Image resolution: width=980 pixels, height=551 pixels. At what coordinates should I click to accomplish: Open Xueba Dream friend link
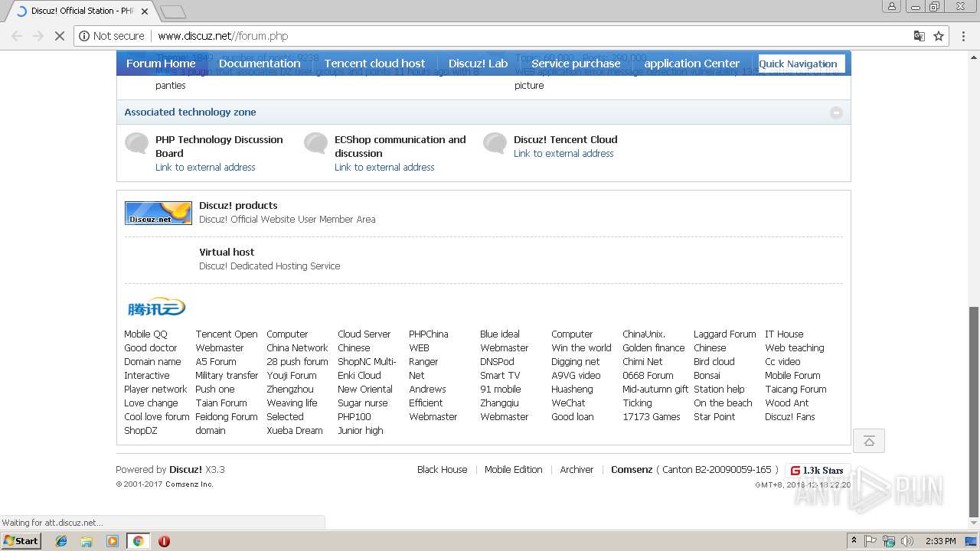pyautogui.click(x=295, y=431)
